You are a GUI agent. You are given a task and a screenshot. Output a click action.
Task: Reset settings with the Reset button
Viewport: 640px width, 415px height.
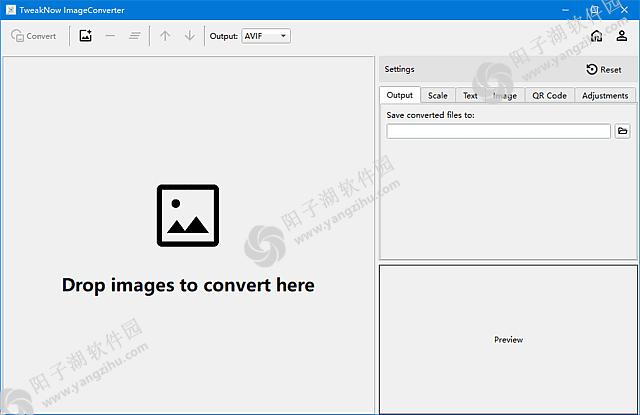point(604,70)
